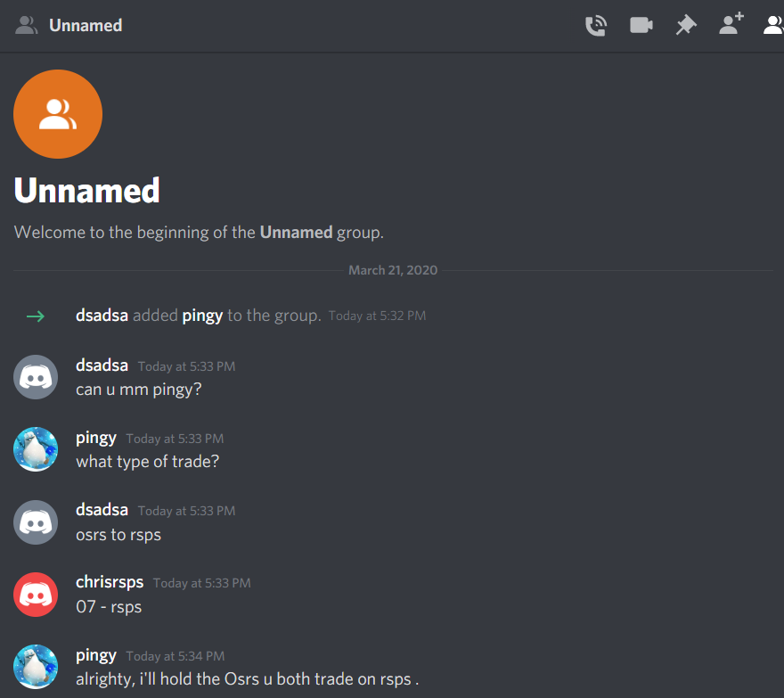Start a voice call
This screenshot has height=698, width=784.
pos(595,26)
